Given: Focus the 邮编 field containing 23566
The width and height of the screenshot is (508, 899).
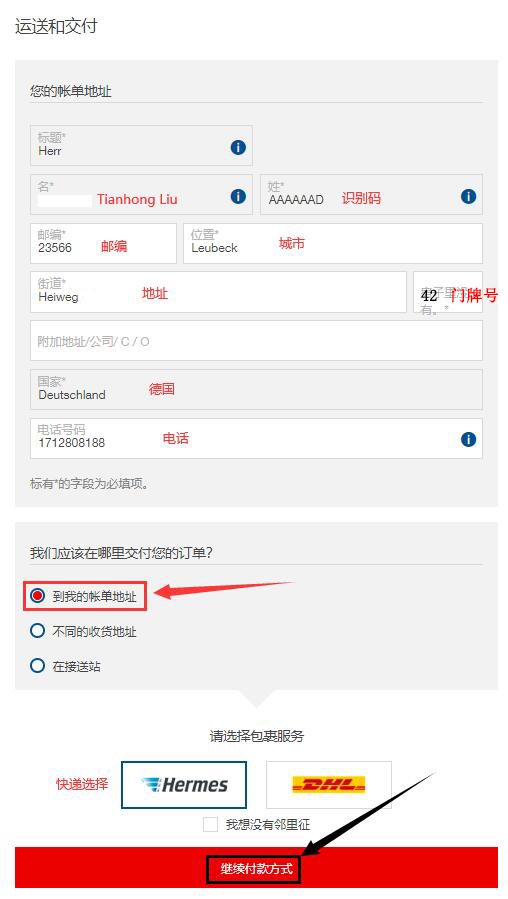Looking at the screenshot, I should 103,243.
